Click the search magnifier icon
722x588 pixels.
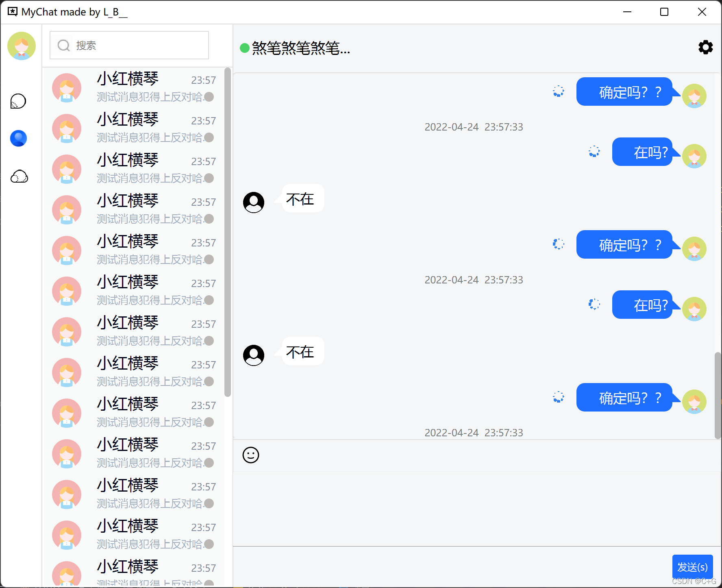63,45
